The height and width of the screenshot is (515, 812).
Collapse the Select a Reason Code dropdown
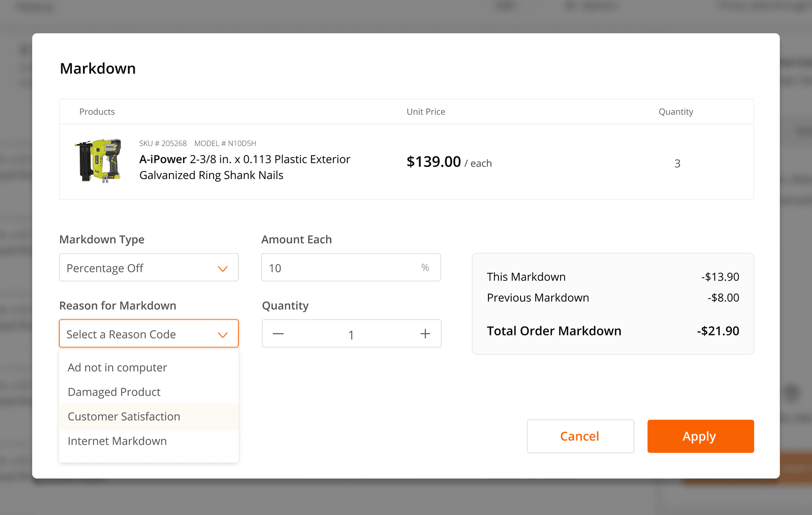click(148, 334)
